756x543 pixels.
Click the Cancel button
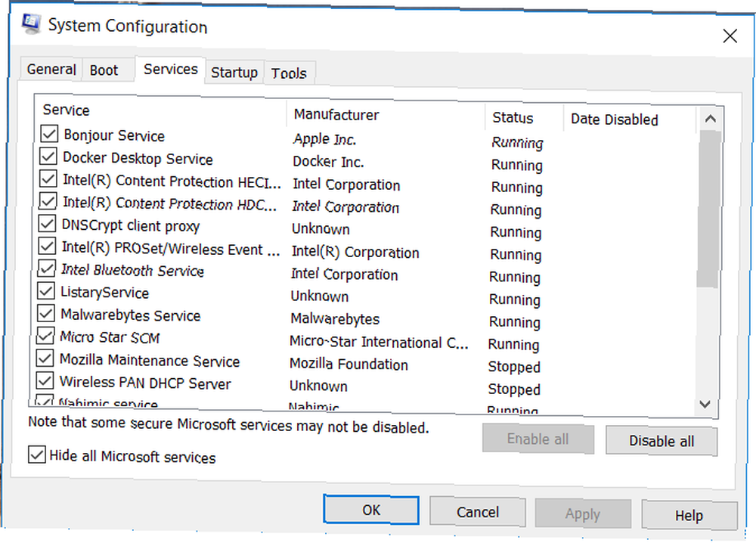coord(478,512)
